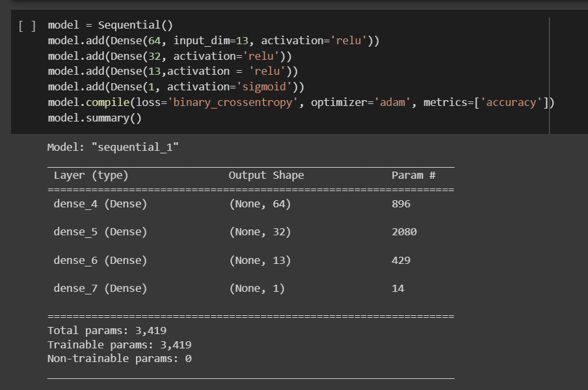The image size is (588, 390).
Task: Click the 'binary_crossentropy' string
Action: pyautogui.click(x=232, y=103)
